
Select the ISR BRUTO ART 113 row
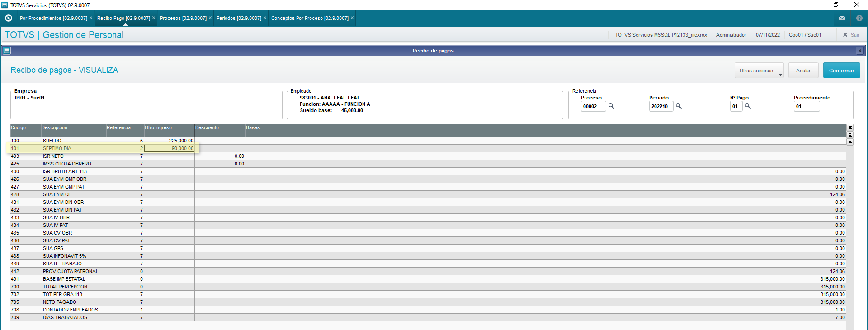[x=428, y=171]
